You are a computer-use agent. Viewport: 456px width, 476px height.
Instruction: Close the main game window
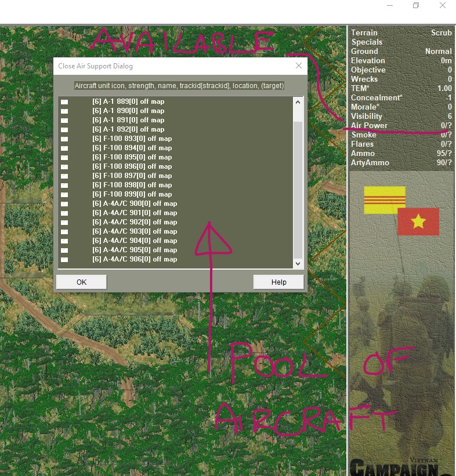(443, 5)
